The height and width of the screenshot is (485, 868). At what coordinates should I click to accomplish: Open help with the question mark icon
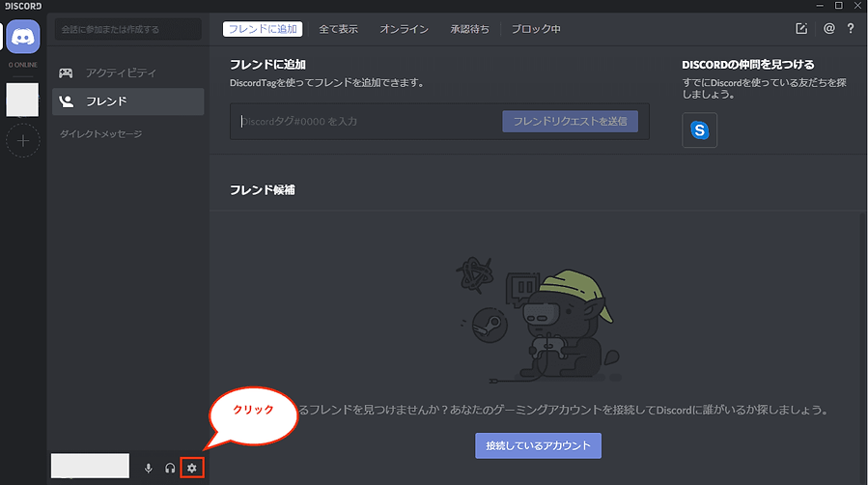pyautogui.click(x=851, y=28)
